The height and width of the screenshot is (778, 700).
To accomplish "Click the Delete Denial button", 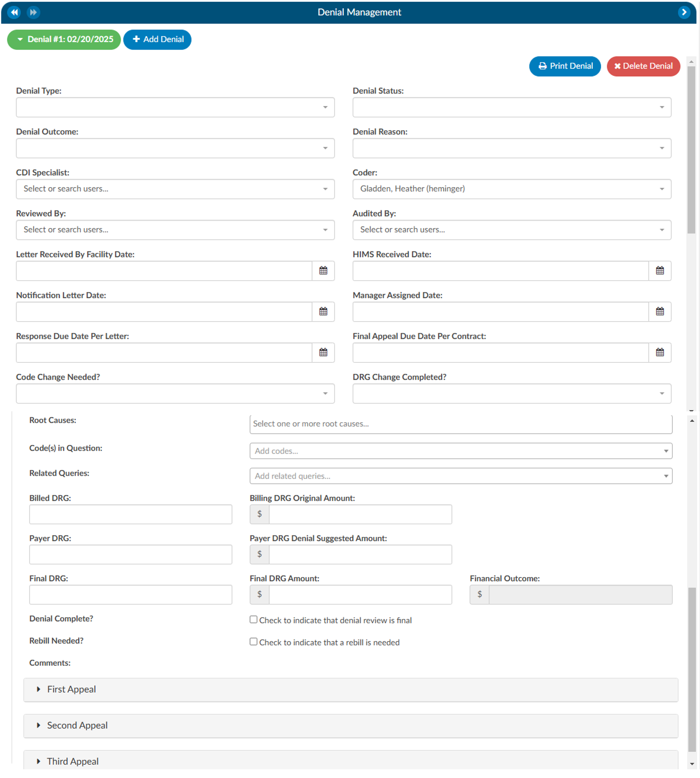I will point(643,66).
